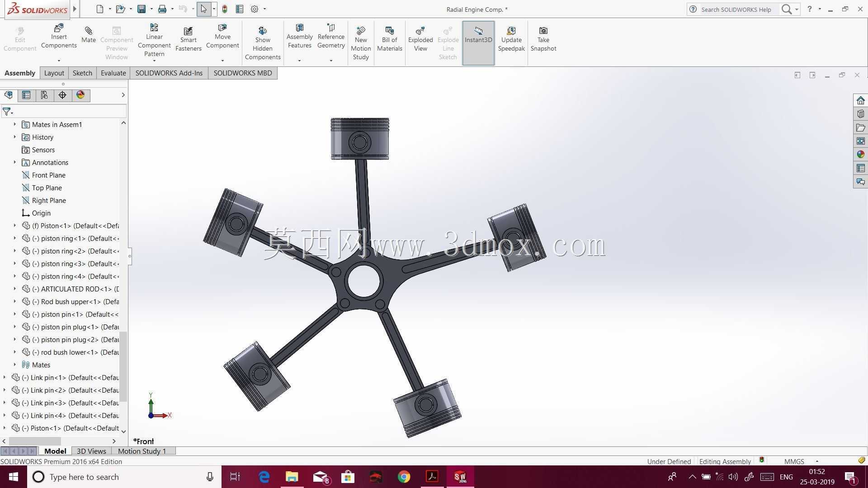
Task: Click the Windows Start button
Action: point(14,477)
